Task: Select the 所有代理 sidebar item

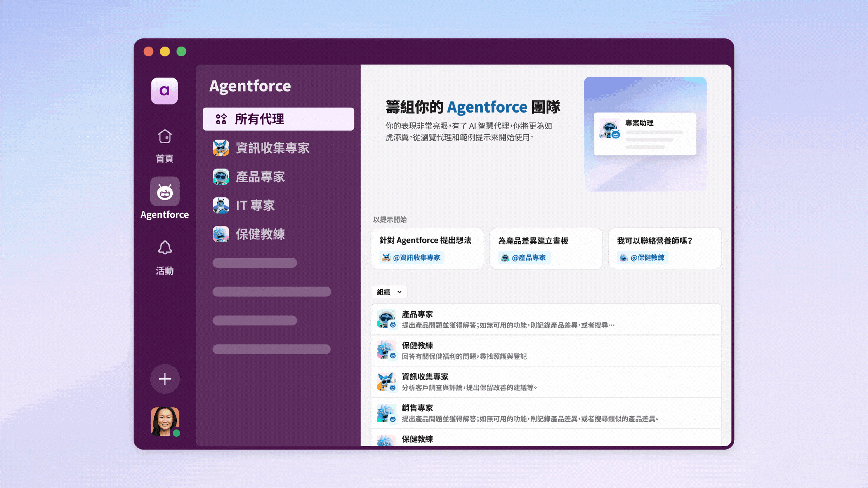Action: [x=278, y=119]
